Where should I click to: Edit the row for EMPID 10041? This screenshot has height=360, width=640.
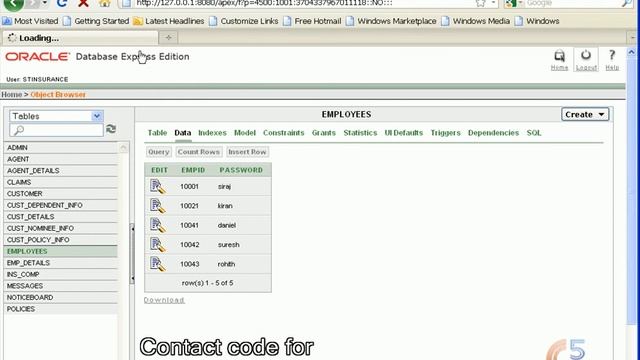coord(158,225)
